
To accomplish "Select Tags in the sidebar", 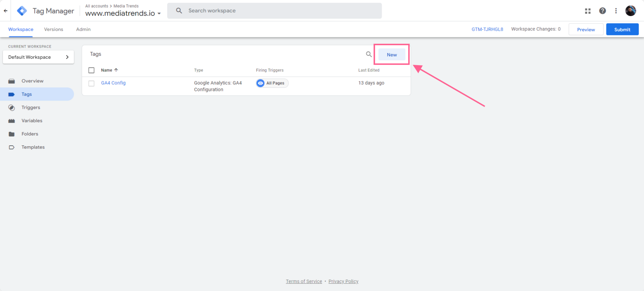I will click(x=37, y=94).
